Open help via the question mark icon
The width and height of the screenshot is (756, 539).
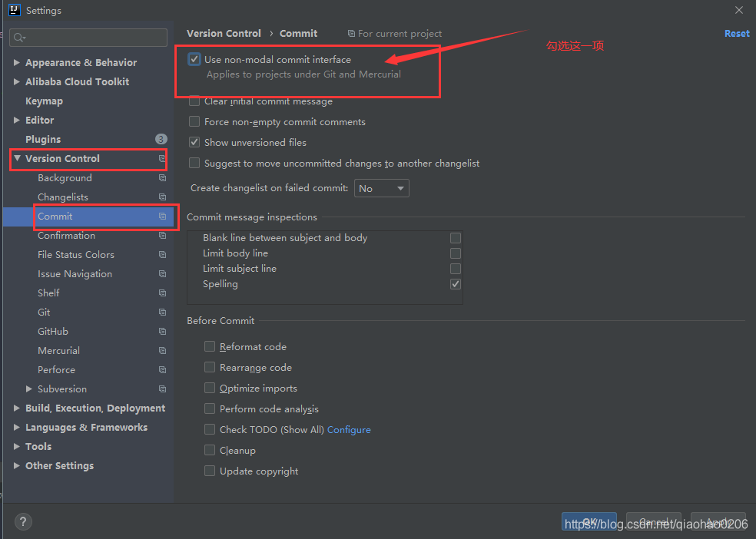point(22,521)
